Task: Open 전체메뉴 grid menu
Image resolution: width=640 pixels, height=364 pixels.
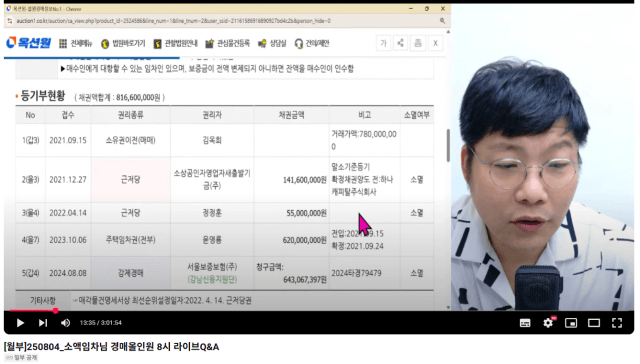Action: click(x=75, y=43)
